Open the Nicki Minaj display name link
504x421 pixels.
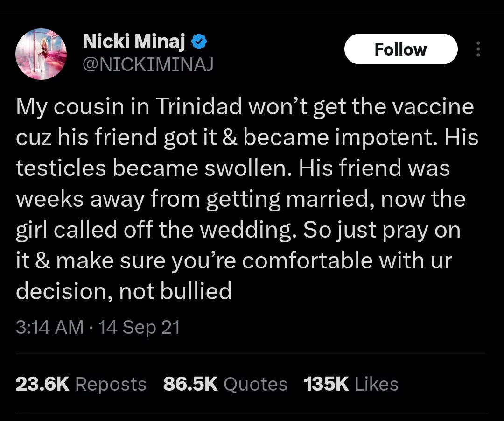click(134, 42)
